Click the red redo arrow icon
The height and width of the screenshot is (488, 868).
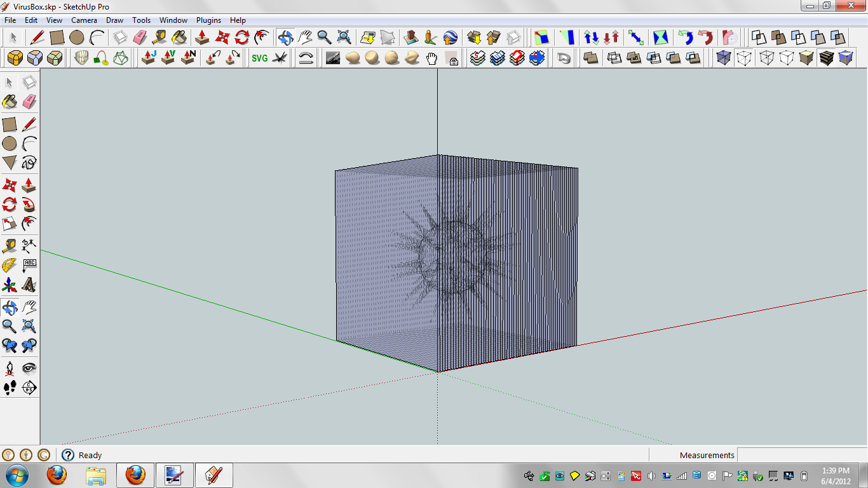705,37
